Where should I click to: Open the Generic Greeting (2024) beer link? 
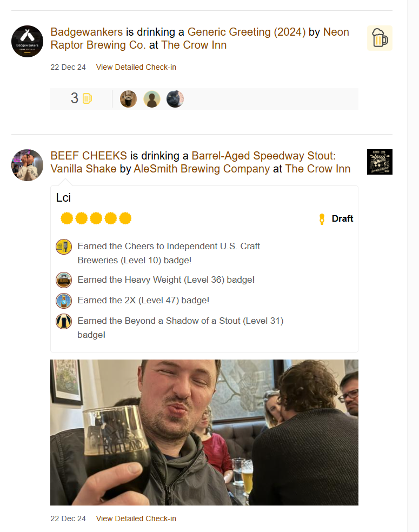coord(247,32)
